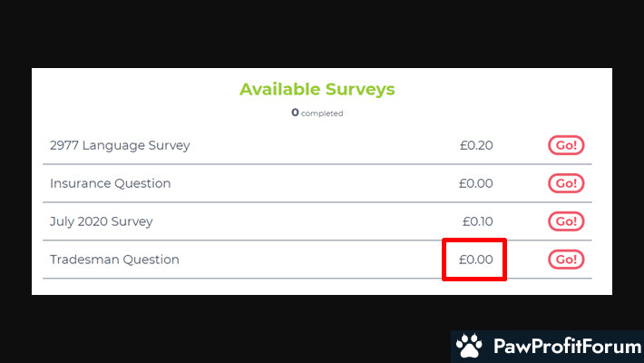Click the Insurance Question survey name
Image resolution: width=644 pixels, height=363 pixels.
click(110, 183)
